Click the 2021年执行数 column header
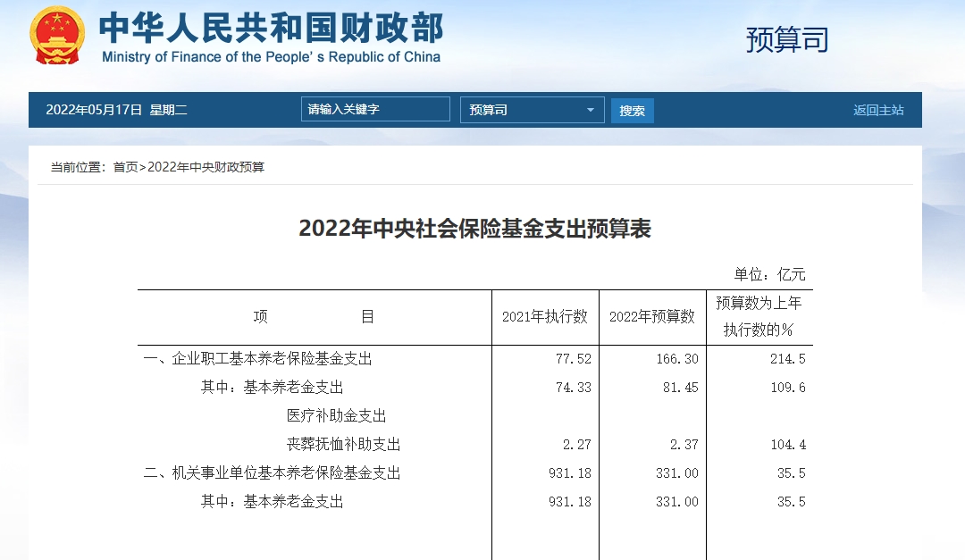965x560 pixels. [546, 316]
